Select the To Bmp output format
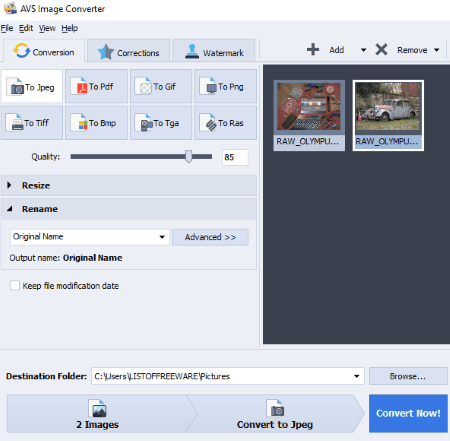Screen dimensions: 450x441 pos(96,123)
